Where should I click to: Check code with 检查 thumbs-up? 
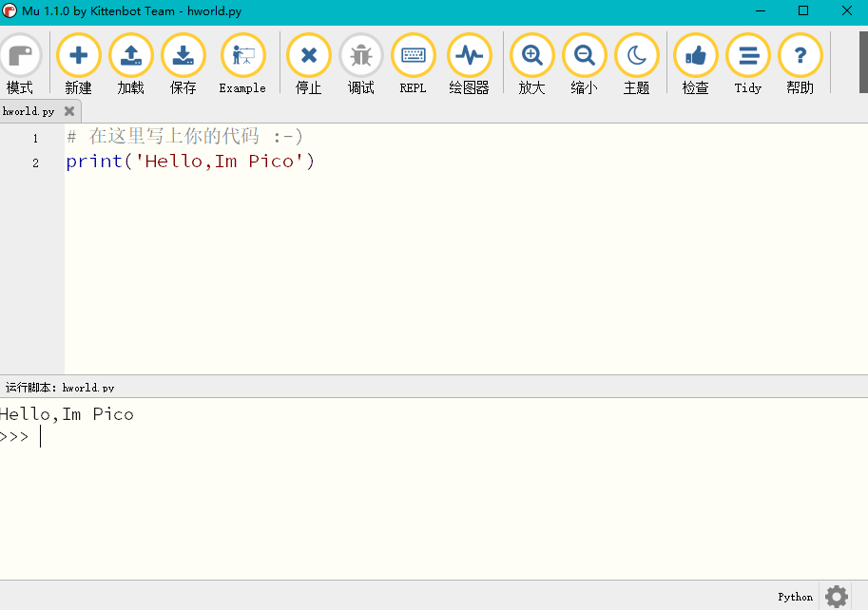695,64
